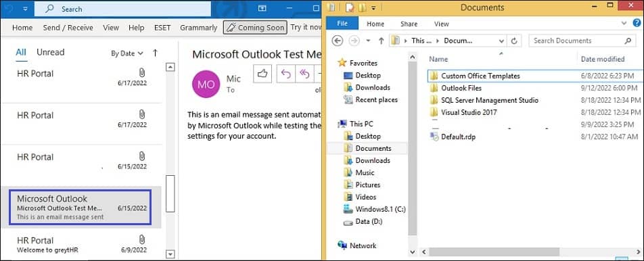The image size is (644, 261).
Task: Open Explorer's Home tab
Action: tap(375, 24)
